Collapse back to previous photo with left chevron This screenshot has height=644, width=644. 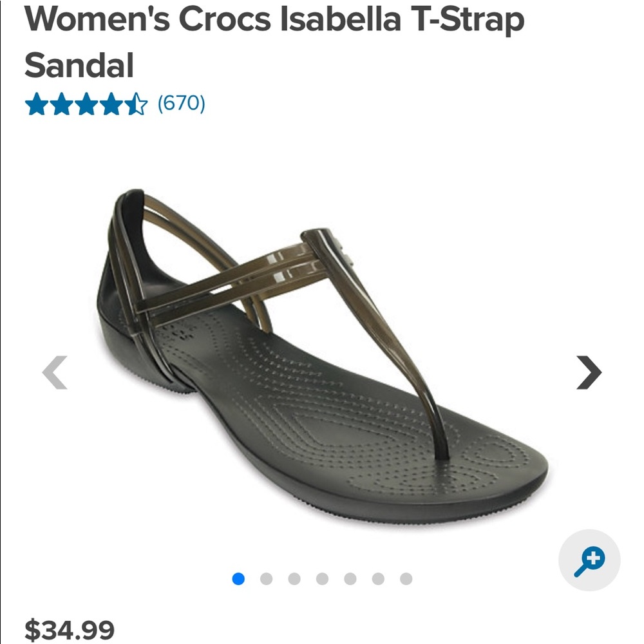point(55,372)
